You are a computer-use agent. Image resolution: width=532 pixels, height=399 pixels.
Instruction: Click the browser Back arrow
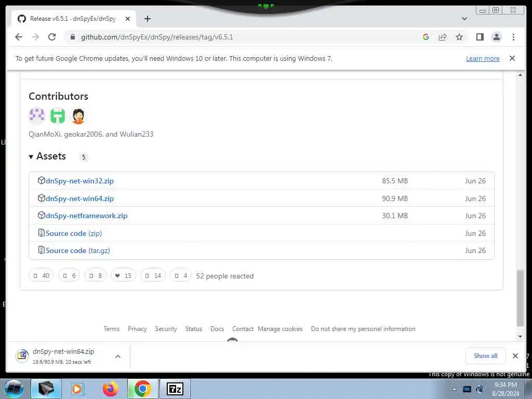click(19, 37)
